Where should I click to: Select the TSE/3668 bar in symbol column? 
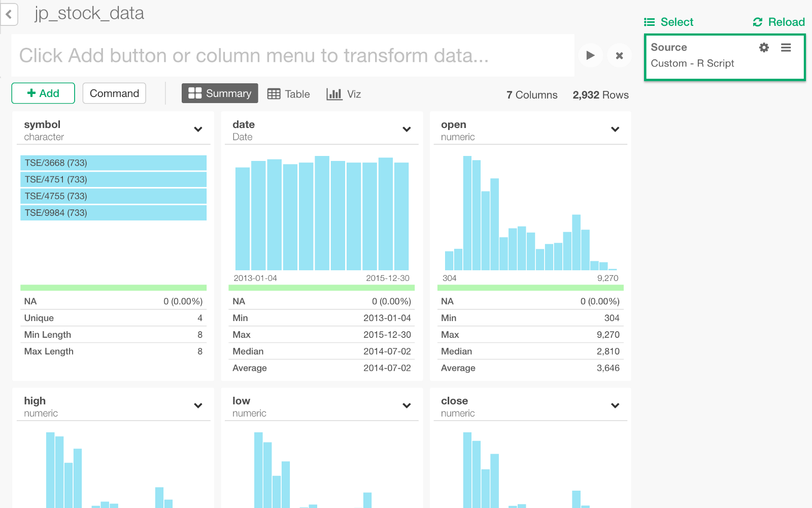[113, 163]
